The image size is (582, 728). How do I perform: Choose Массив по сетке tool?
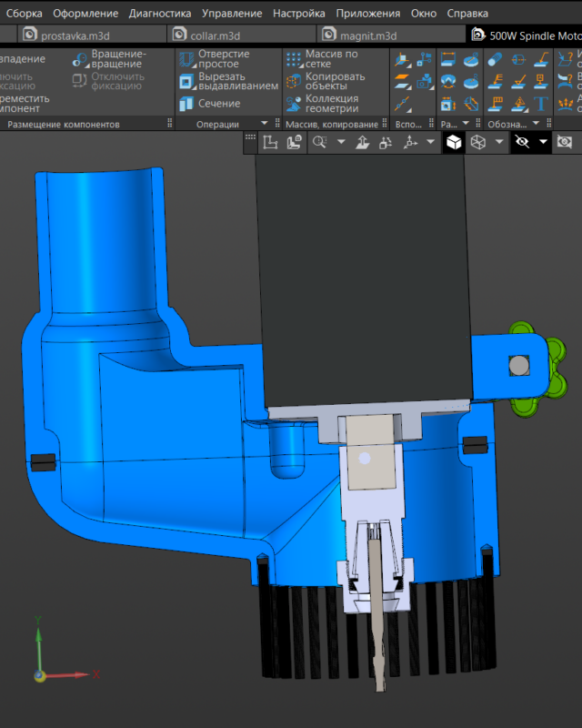[294, 60]
